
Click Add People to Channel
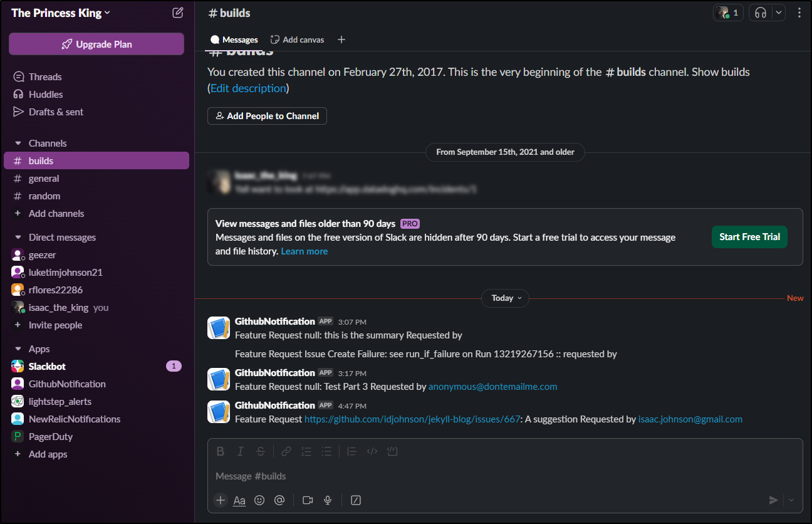[267, 116]
